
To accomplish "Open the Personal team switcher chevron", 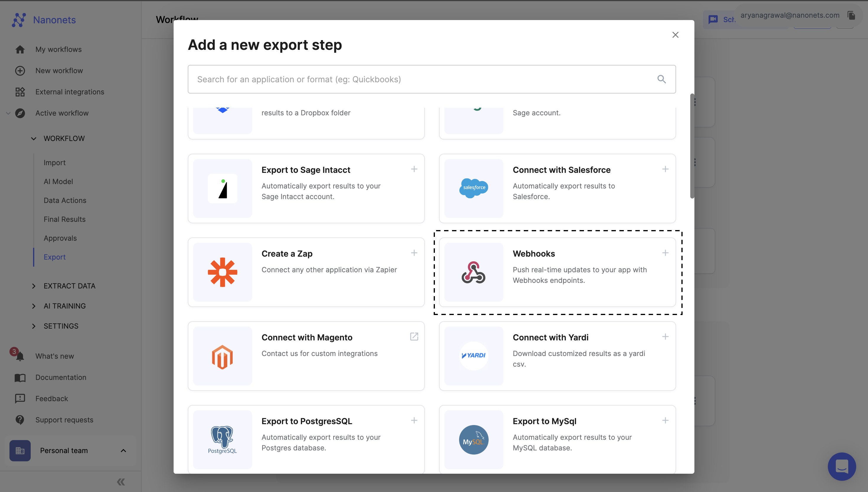I will (x=123, y=450).
